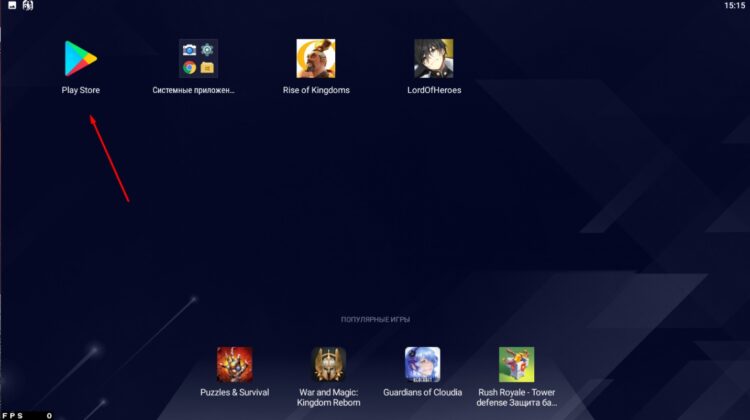Click the Play Store text label
The height and width of the screenshot is (420, 750).
pos(80,91)
